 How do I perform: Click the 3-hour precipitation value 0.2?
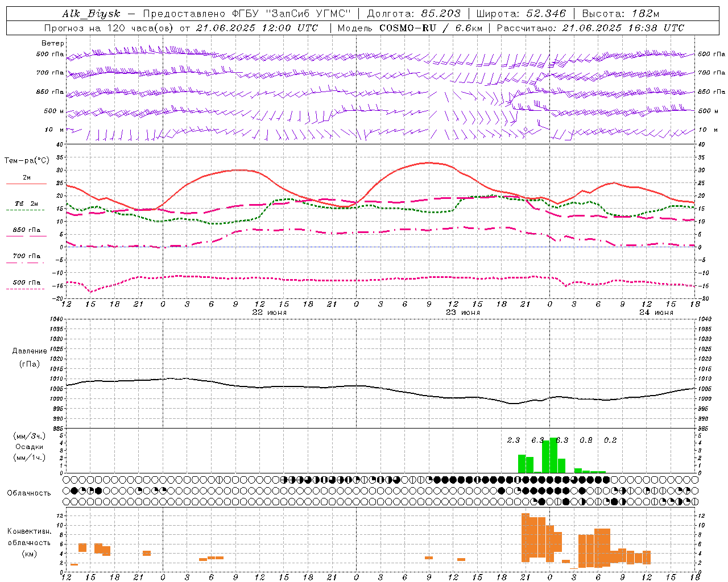(610, 440)
